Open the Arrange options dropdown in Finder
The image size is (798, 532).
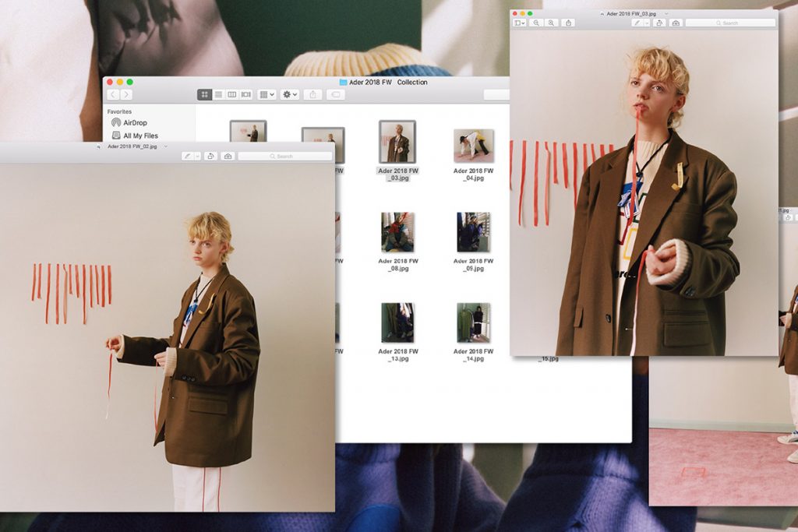tap(267, 94)
